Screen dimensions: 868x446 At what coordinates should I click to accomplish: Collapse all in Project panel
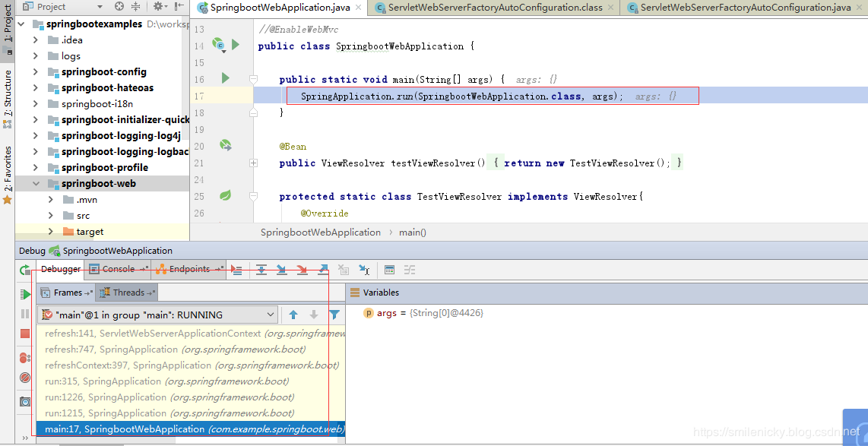point(136,7)
